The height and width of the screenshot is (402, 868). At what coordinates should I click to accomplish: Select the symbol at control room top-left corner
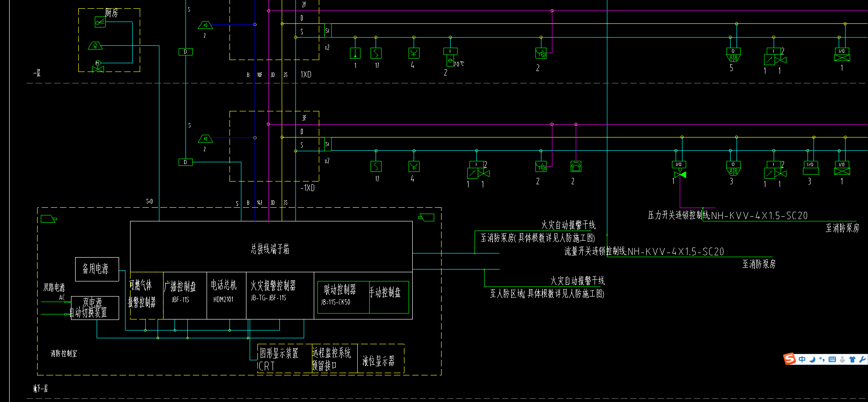pos(49,219)
